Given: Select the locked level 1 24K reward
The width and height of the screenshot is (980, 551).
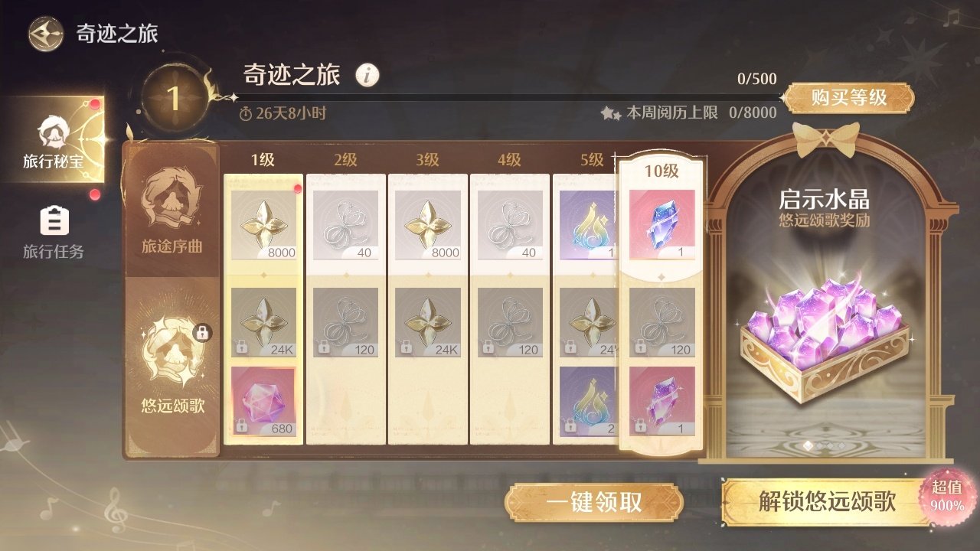Looking at the screenshot, I should [263, 322].
